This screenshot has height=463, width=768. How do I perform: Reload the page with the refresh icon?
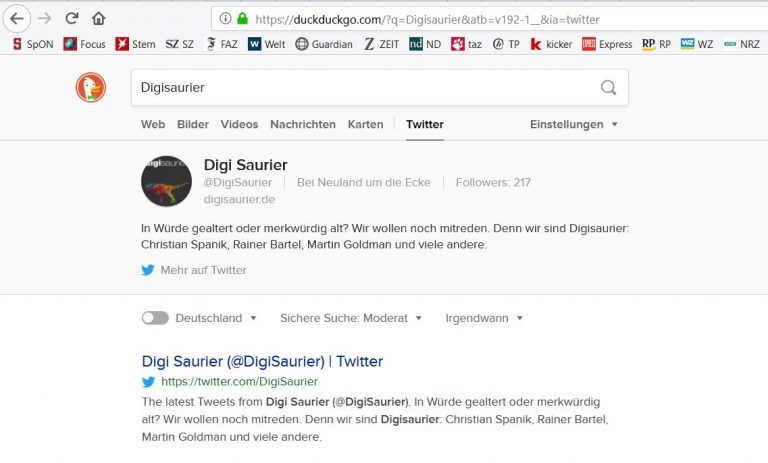[x=72, y=18]
